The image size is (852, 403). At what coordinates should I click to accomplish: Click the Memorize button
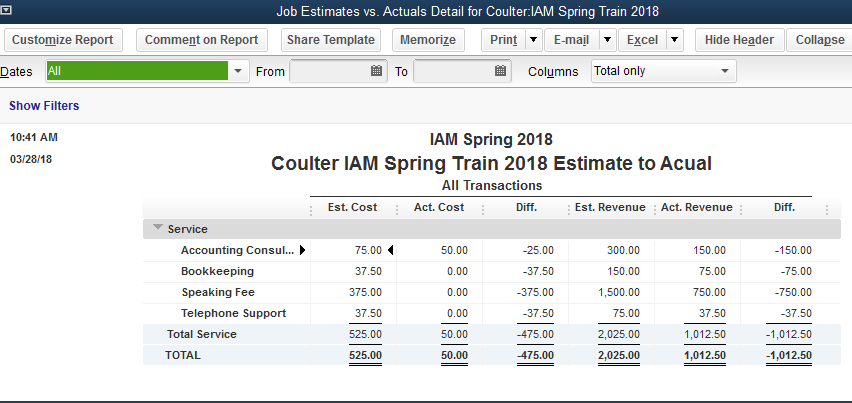pyautogui.click(x=427, y=40)
